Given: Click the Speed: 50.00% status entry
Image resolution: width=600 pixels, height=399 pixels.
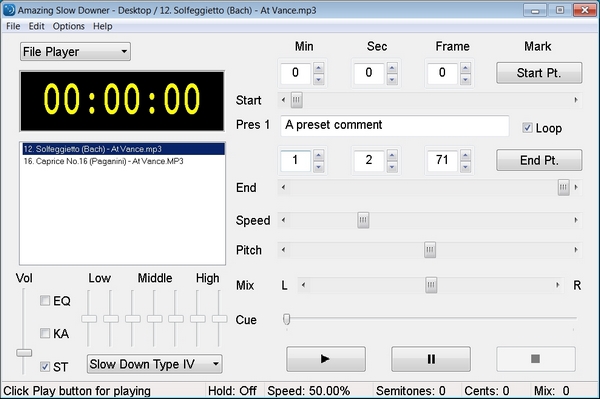Looking at the screenshot, I should 309,391.
